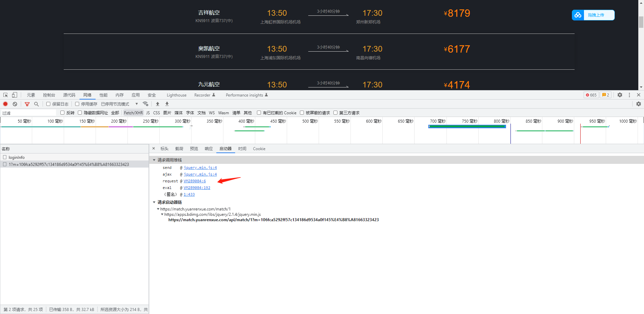The image size is (644, 314).
Task: Open network conditions wifi icon
Action: 145,104
